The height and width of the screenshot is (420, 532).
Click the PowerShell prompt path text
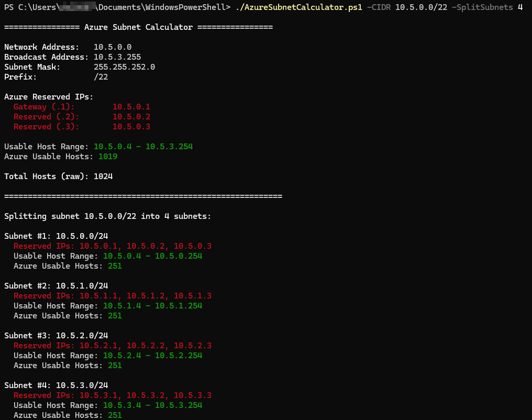tap(117, 7)
